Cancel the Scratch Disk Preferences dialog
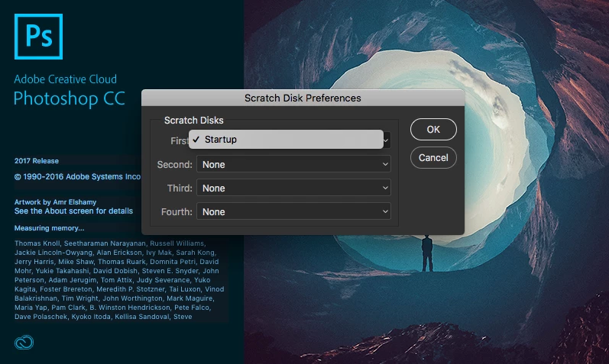 point(433,157)
